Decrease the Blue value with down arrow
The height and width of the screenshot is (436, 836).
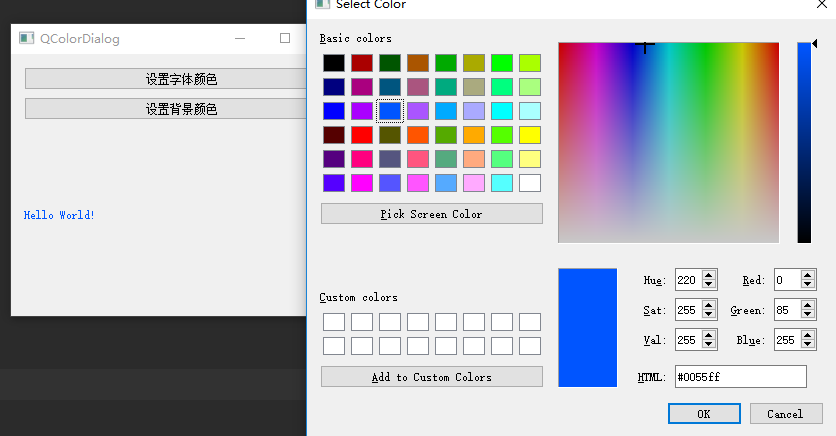(x=807, y=346)
